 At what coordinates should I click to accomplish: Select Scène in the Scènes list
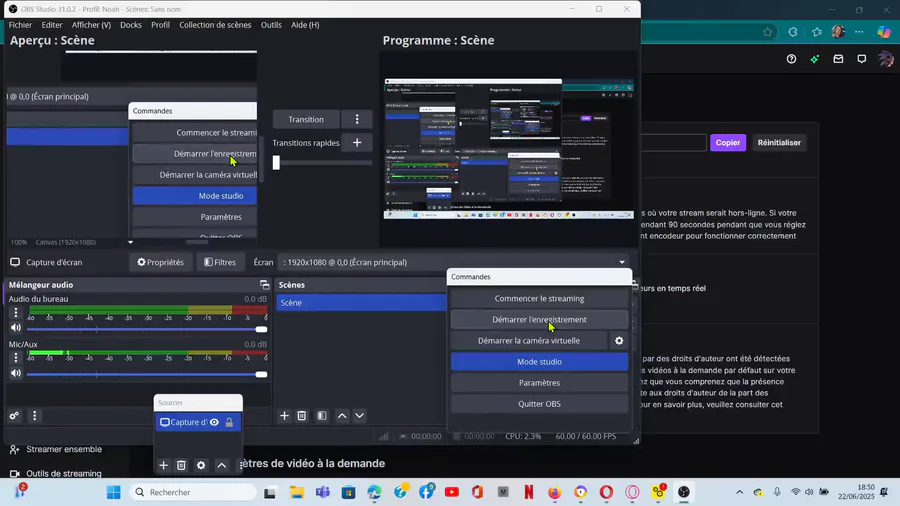[362, 302]
